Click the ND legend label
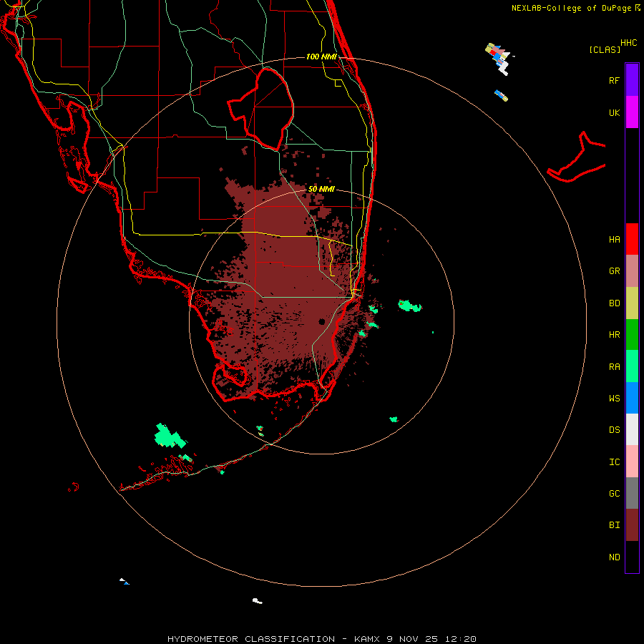The width and height of the screenshot is (644, 644). 614,557
